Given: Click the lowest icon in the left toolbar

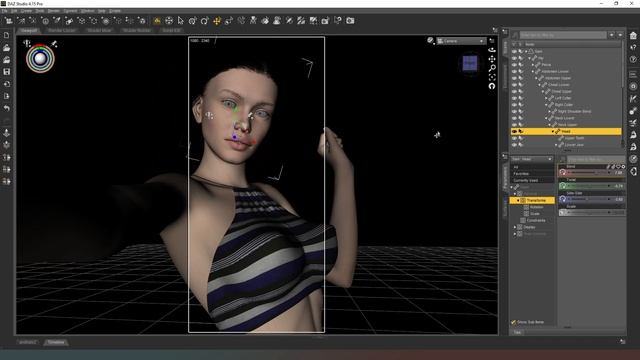Looking at the screenshot, I should click(x=7, y=181).
